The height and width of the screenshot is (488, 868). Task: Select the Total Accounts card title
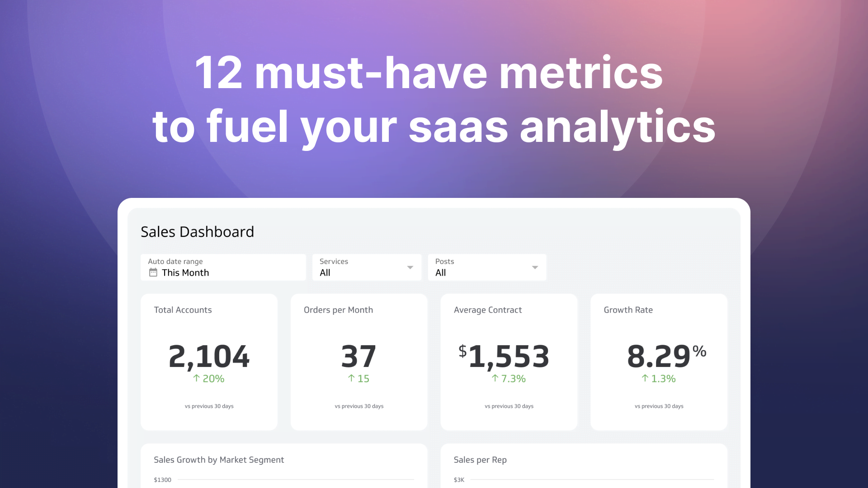coord(183,310)
